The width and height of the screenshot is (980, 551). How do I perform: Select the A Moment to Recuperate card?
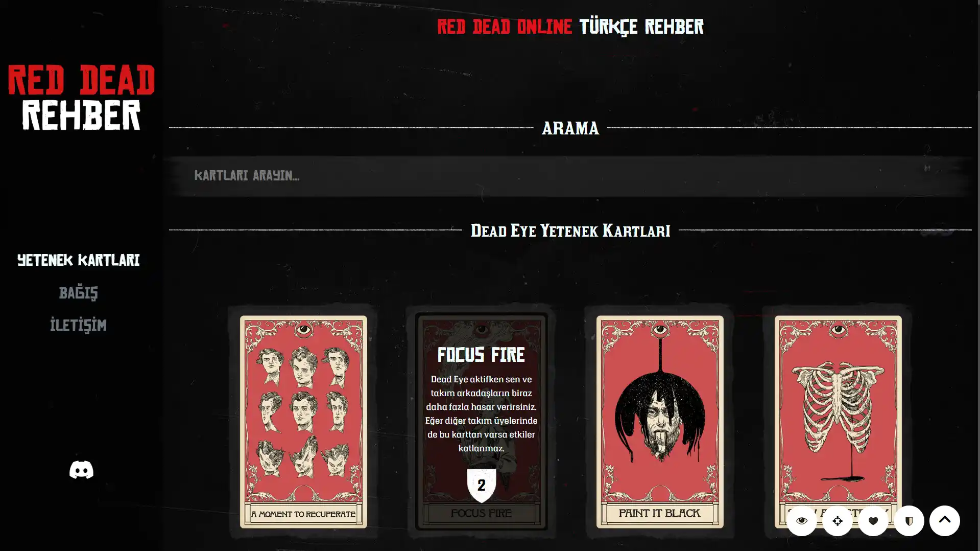pos(303,422)
